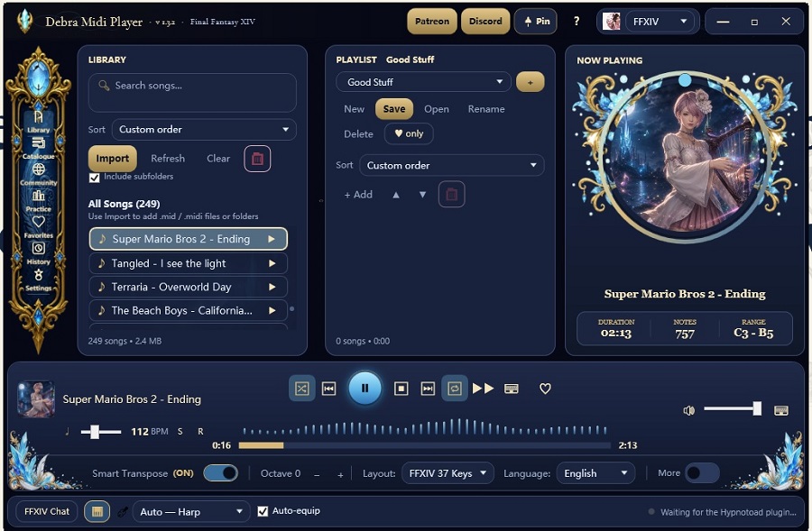Play Terraria - Overworld Day row arrow
The height and width of the screenshot is (531, 812).
click(272, 287)
